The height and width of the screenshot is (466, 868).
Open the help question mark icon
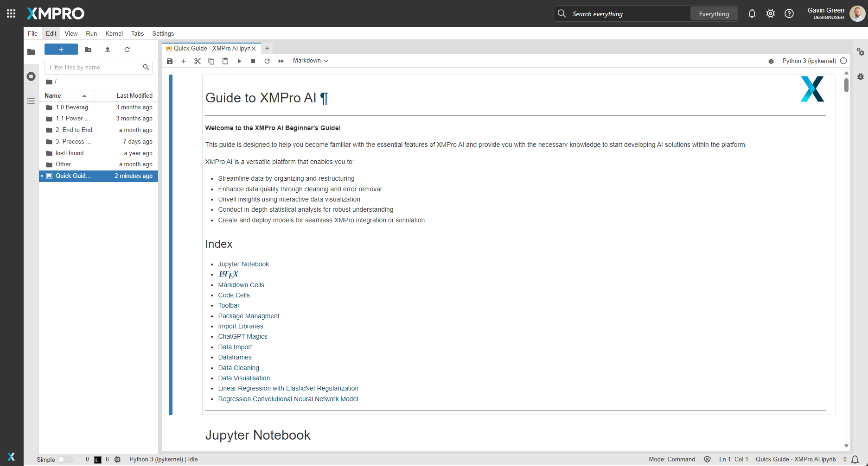[789, 14]
